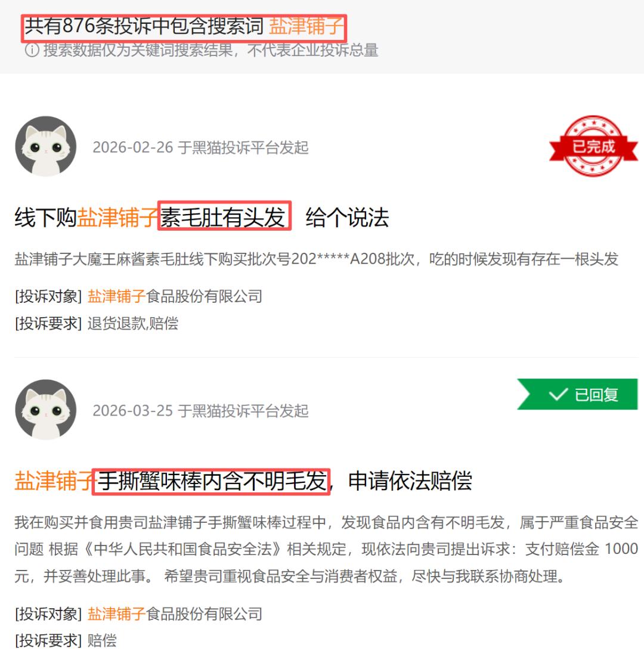Click the first complaint's cat avatar
The image size is (644, 657).
46,146
